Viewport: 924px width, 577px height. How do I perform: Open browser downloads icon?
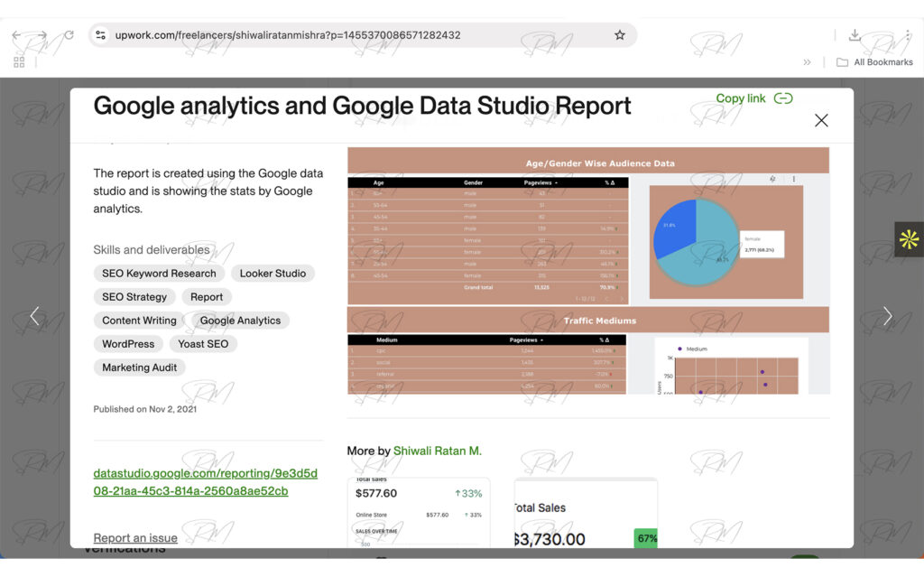pos(855,35)
